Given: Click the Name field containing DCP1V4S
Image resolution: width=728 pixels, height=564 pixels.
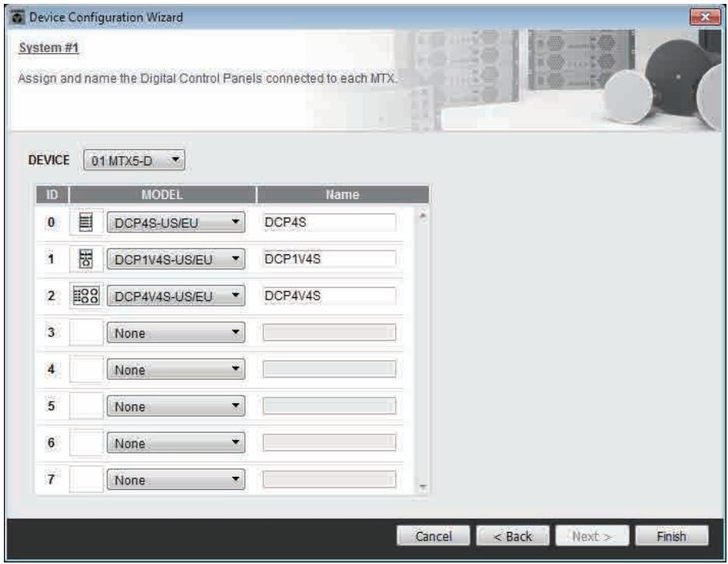Looking at the screenshot, I should [x=329, y=259].
